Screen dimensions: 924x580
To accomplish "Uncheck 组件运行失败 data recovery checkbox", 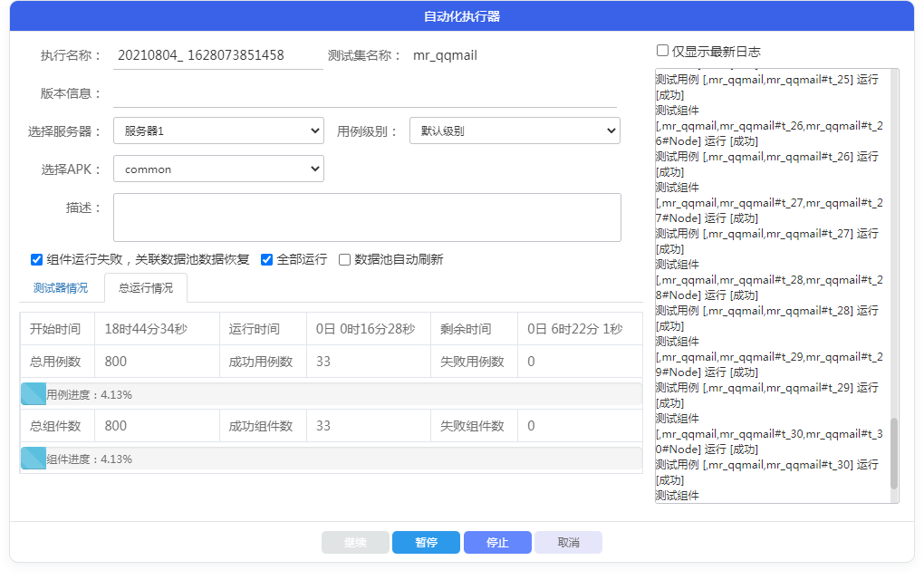I will click(37, 259).
